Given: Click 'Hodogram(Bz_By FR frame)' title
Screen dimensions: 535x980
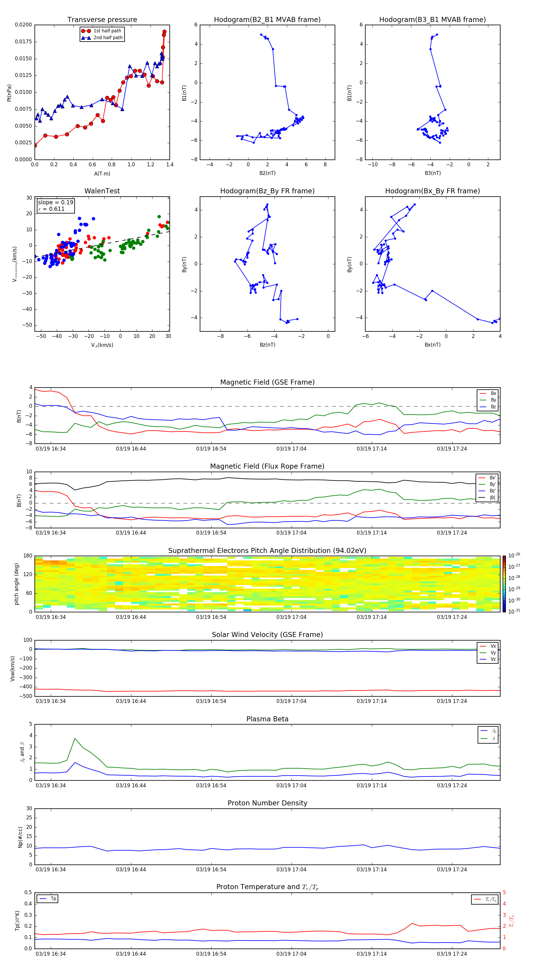Looking at the screenshot, I should (267, 191).
